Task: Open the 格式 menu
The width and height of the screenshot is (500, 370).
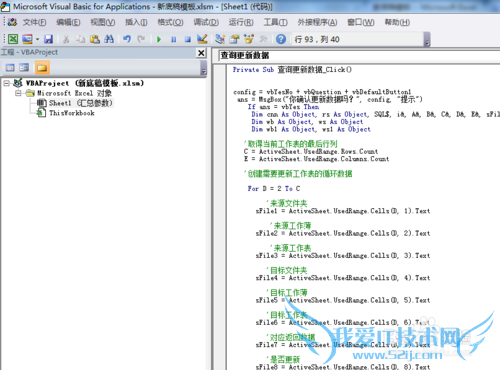Action: [x=170, y=22]
